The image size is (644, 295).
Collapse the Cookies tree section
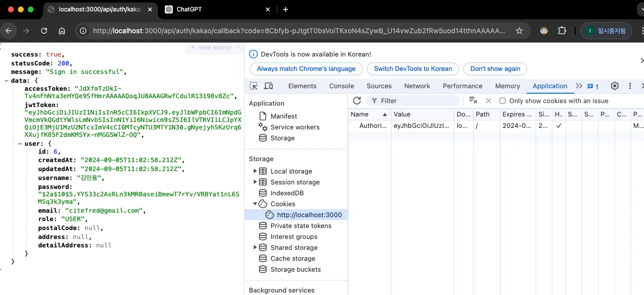255,204
